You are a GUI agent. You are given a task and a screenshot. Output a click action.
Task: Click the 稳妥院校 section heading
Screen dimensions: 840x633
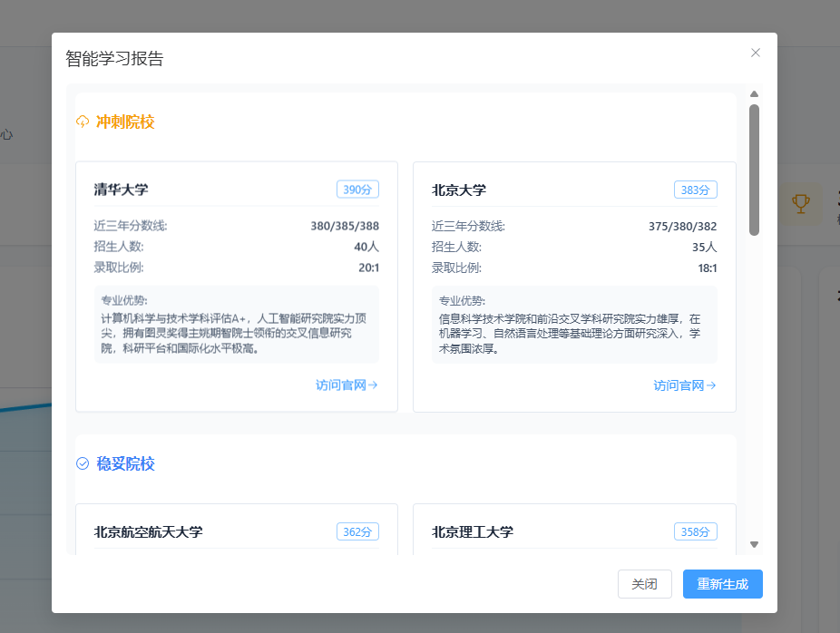pyautogui.click(x=125, y=463)
